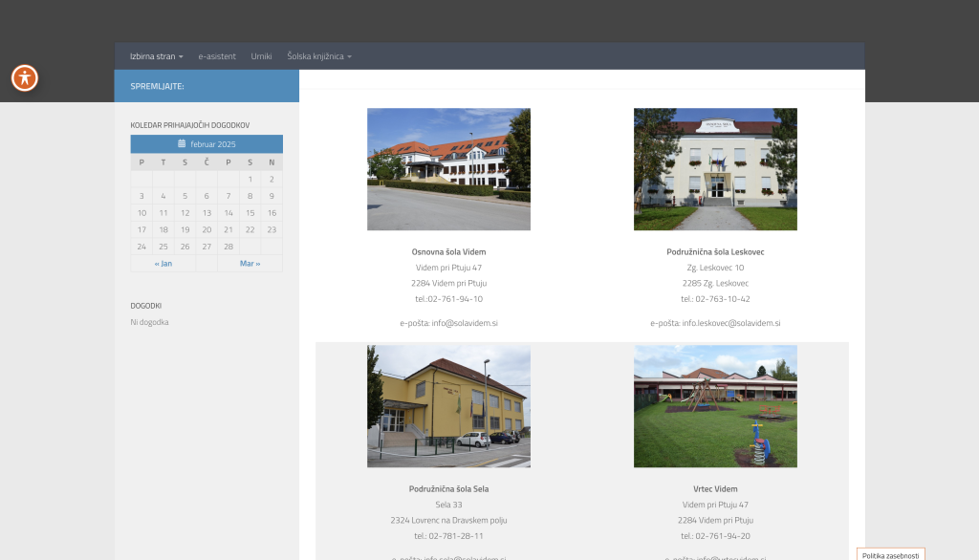Click the calendar icon beside februar 2025

[182, 143]
